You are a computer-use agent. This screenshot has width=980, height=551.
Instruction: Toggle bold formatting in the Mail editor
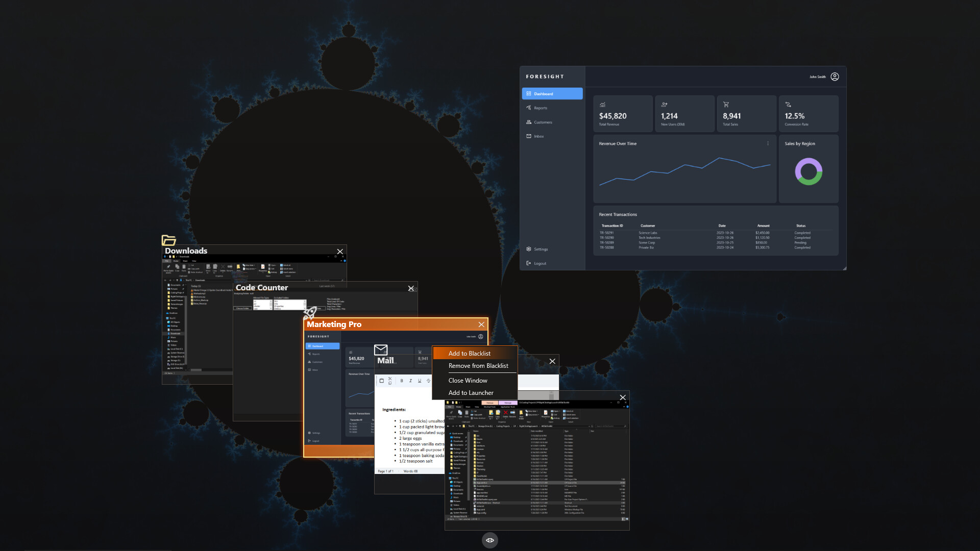coord(402,381)
